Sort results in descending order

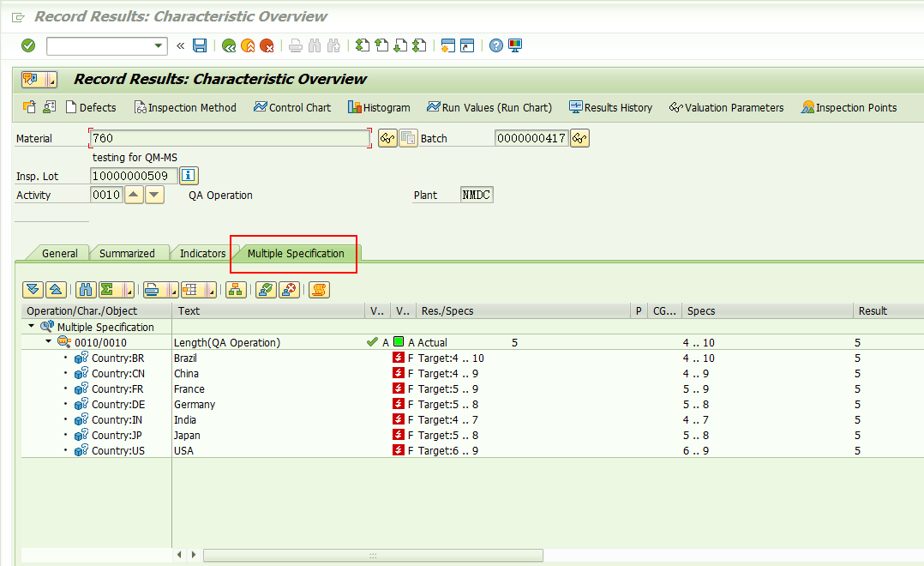pos(33,290)
